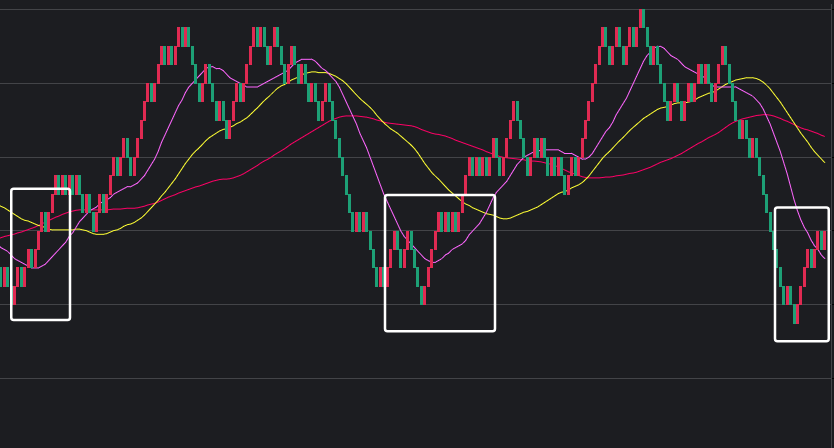The image size is (834, 448).
Task: Click lowest candle inside the middle rectangle
Action: coord(423,295)
